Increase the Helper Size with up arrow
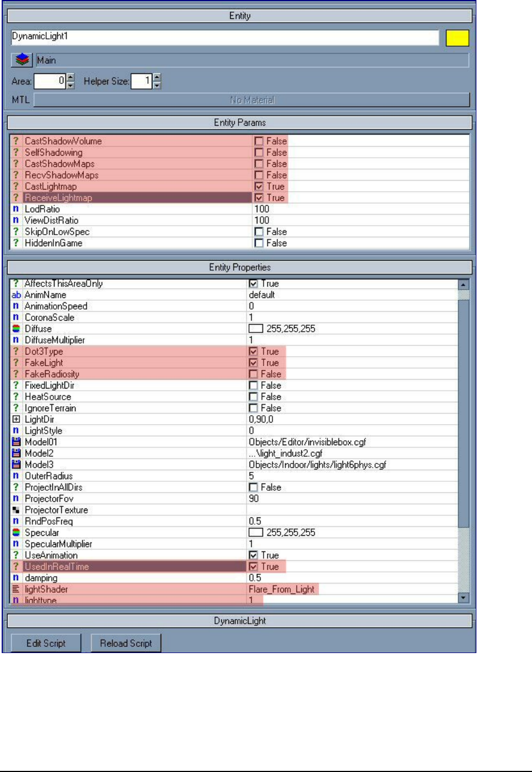The height and width of the screenshot is (772, 532). 157,78
